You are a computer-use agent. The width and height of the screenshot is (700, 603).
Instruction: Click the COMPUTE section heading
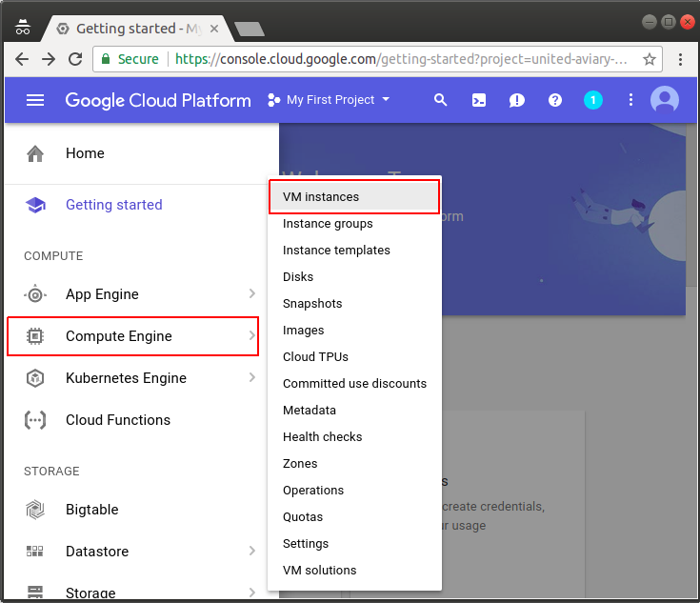pyautogui.click(x=53, y=256)
